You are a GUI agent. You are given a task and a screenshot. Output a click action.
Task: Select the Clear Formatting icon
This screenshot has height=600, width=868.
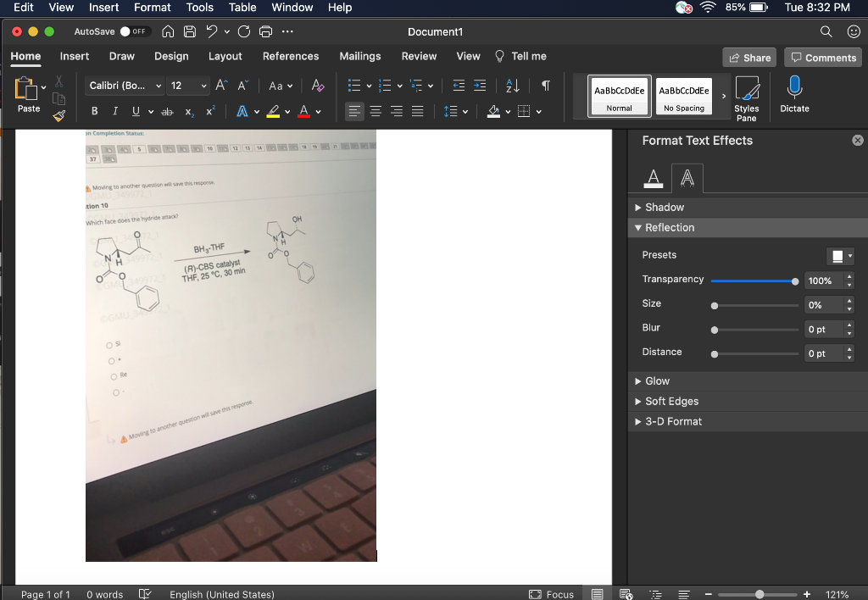(319, 85)
